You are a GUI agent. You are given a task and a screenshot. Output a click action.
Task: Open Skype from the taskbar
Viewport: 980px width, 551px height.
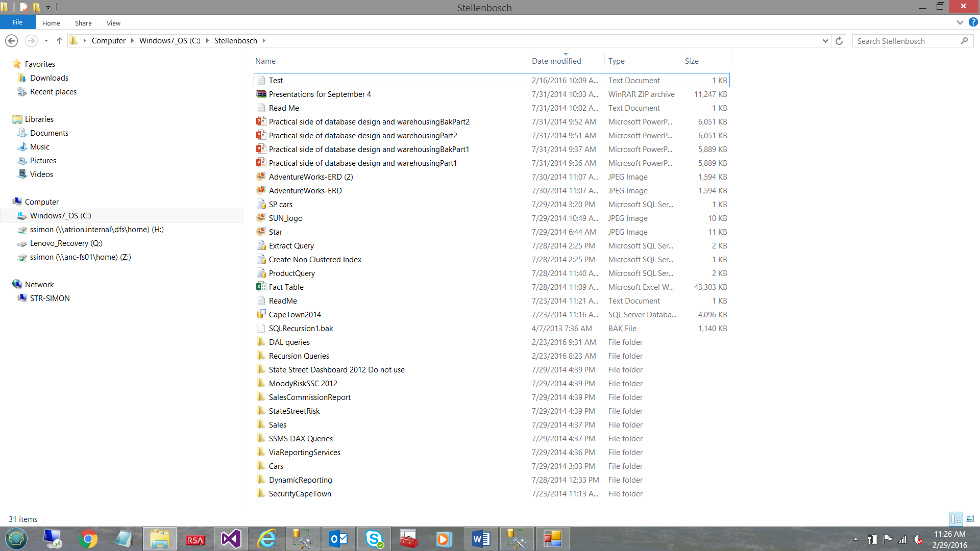(374, 539)
